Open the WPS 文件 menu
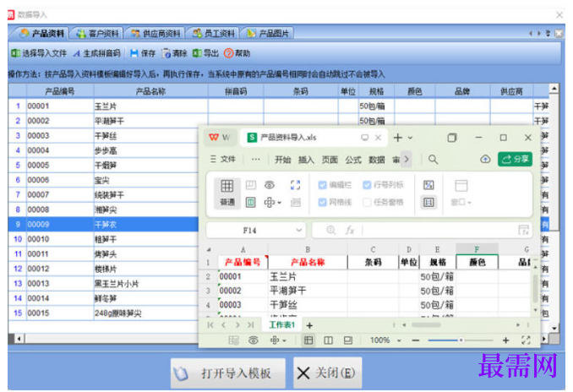 coord(223,160)
